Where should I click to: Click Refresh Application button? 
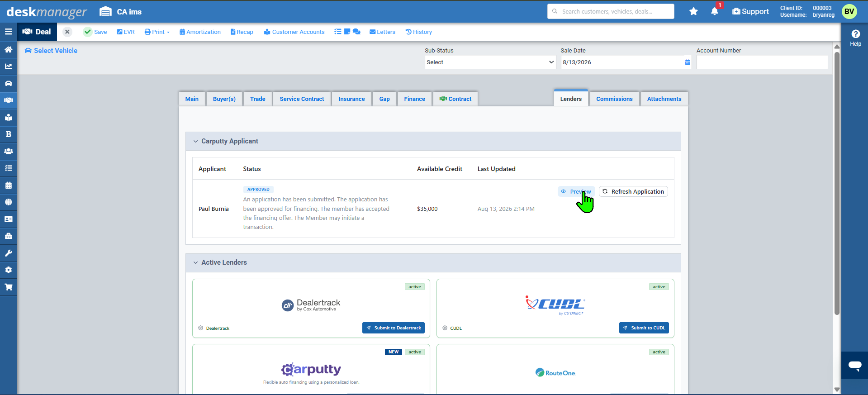tap(633, 191)
